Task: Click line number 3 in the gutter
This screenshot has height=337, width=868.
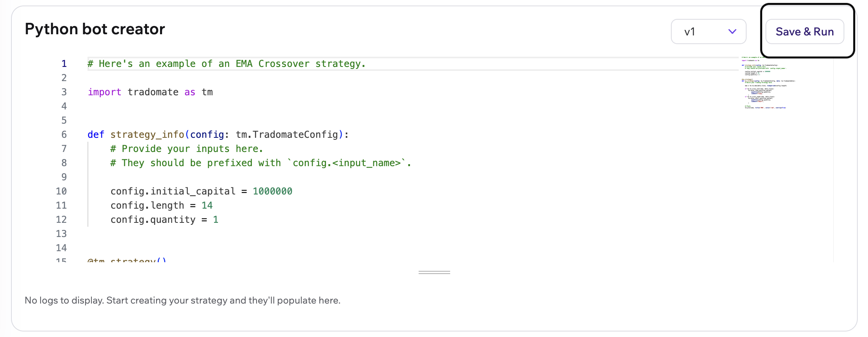Action: (64, 92)
